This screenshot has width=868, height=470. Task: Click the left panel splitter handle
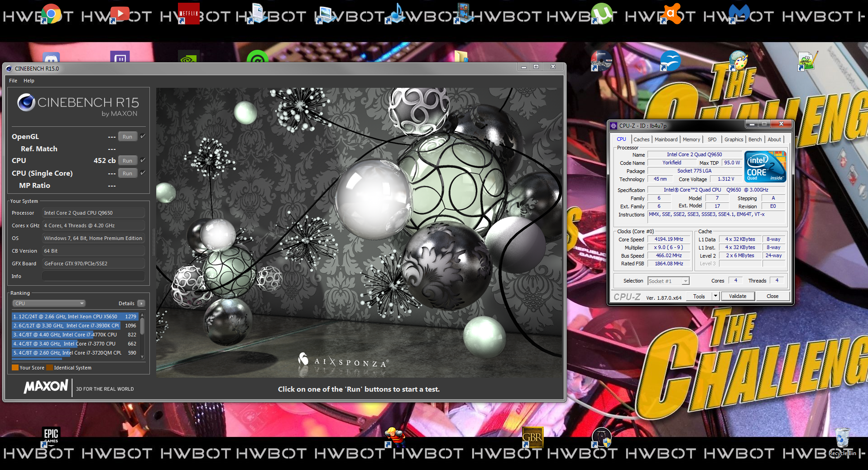(153, 242)
